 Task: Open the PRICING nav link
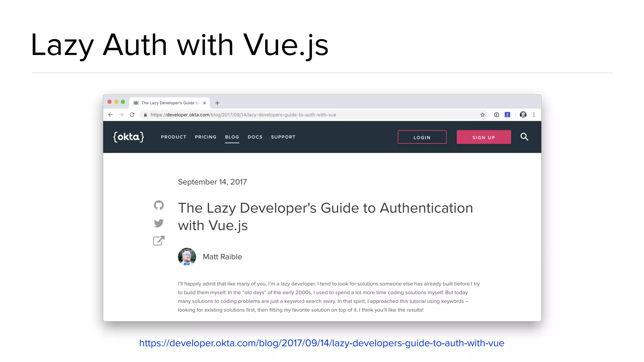[206, 137]
